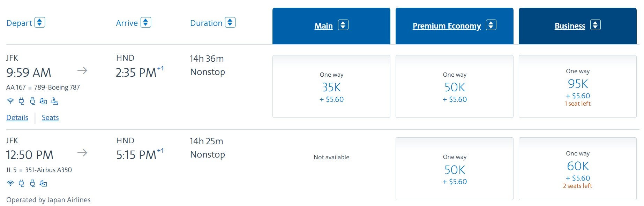View Seats for flight AA 167

tap(50, 117)
